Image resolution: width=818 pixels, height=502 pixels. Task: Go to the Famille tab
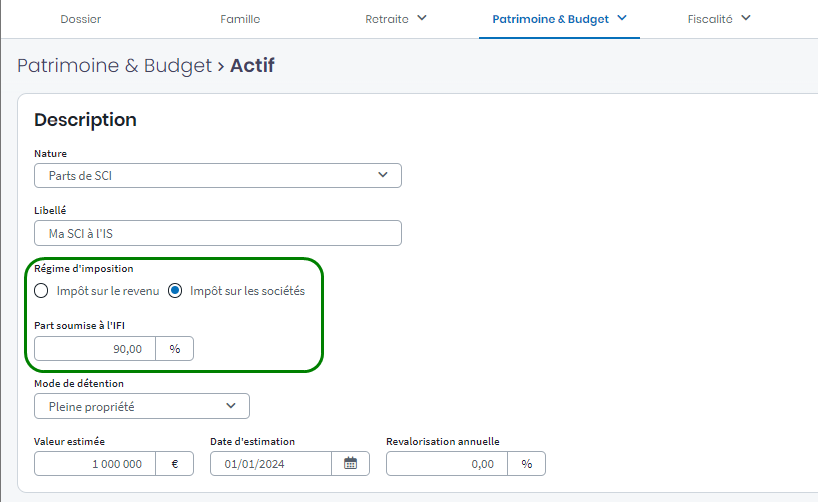240,19
